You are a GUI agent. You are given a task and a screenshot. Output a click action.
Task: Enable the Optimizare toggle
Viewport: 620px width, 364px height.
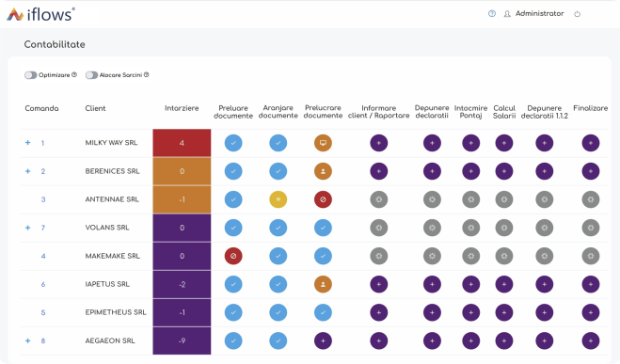tap(31, 75)
